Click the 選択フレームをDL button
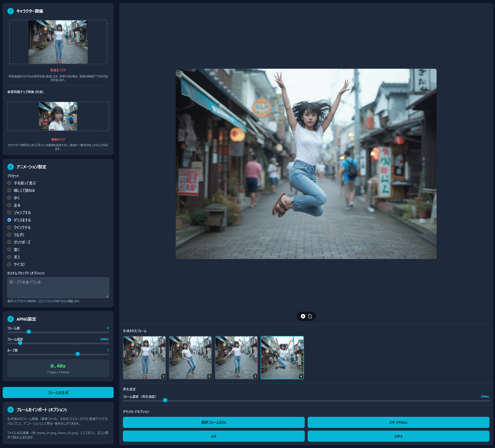 (x=214, y=422)
